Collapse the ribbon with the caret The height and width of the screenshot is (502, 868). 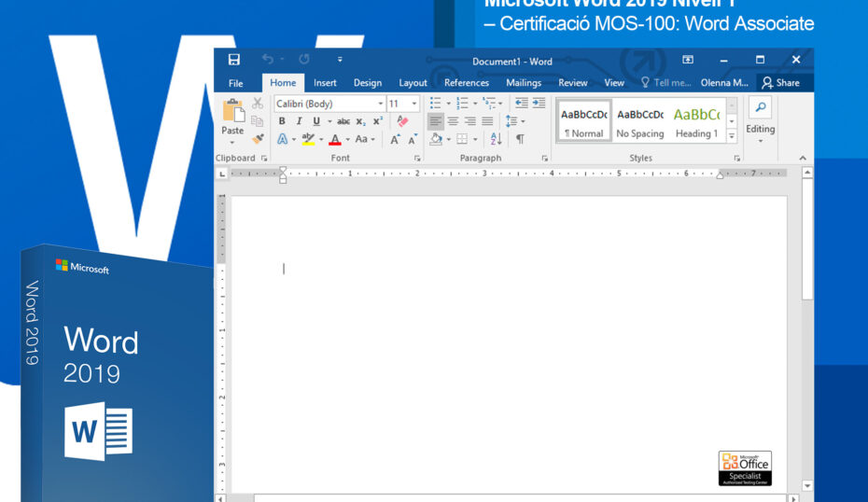click(x=803, y=159)
